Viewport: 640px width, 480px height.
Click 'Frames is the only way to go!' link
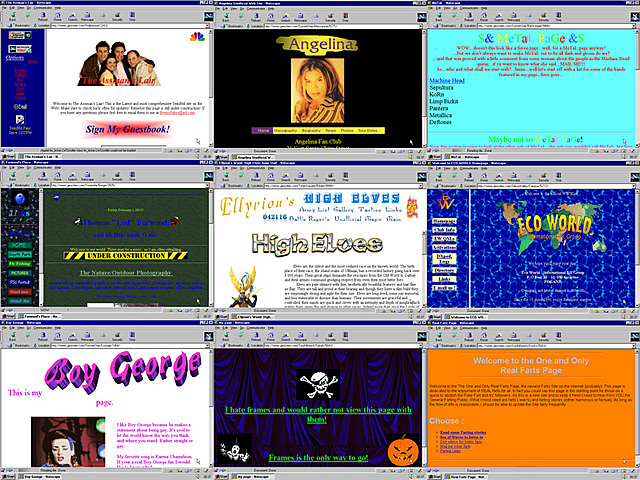click(318, 458)
